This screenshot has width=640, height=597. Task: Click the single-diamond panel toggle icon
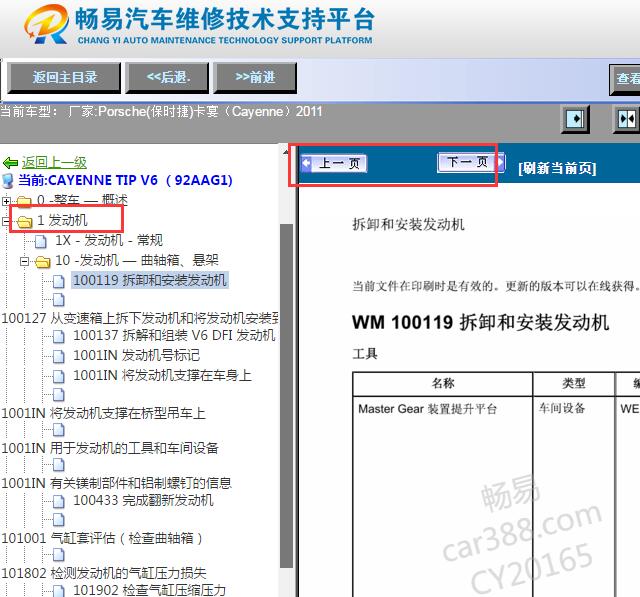pos(575,119)
